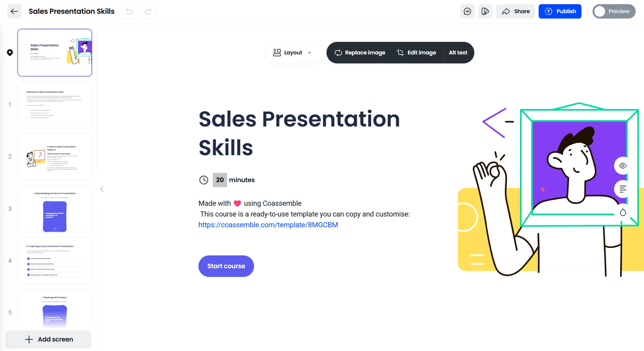Screen dimensions: 644x351
Task: Open the coassemble template link
Action: 268,225
